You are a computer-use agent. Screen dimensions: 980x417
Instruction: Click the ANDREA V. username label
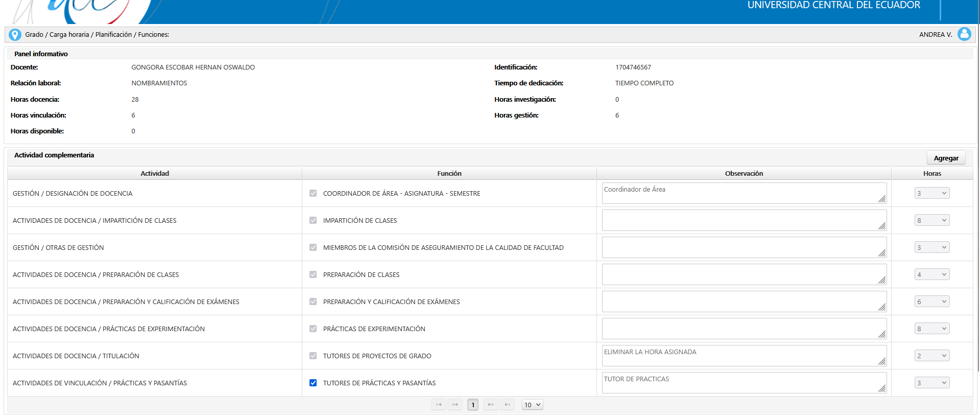936,35
